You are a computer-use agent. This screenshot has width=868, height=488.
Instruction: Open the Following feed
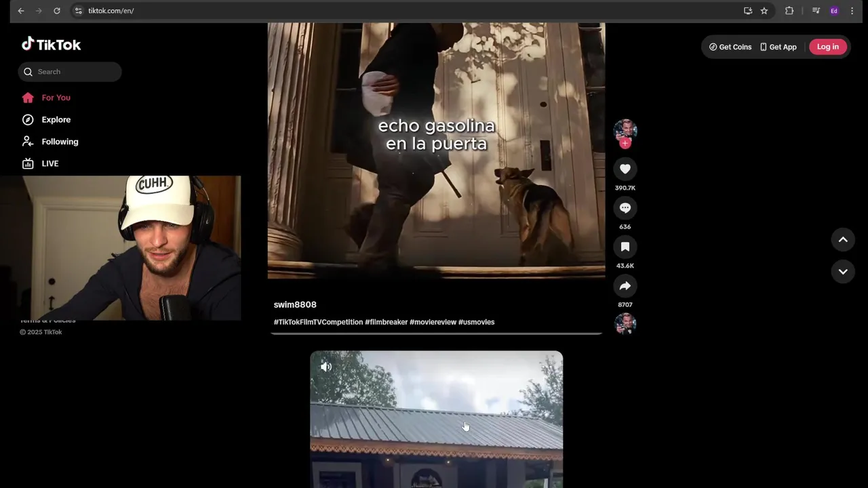[x=60, y=142]
